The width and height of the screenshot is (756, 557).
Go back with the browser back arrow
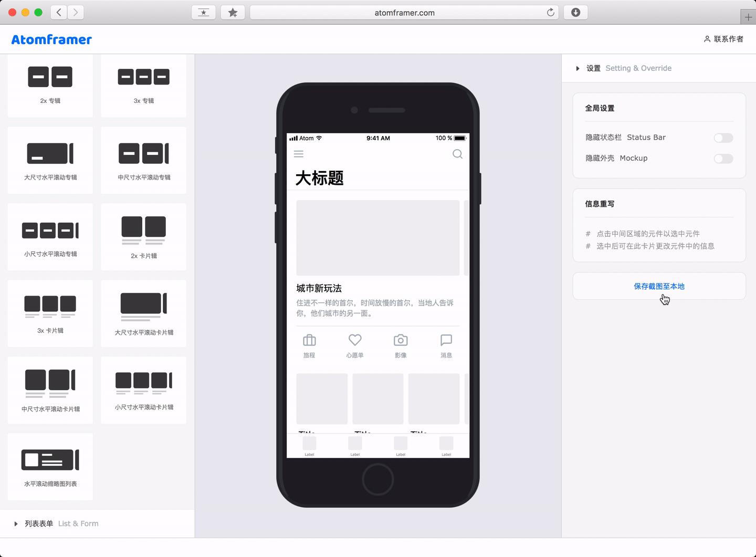59,13
